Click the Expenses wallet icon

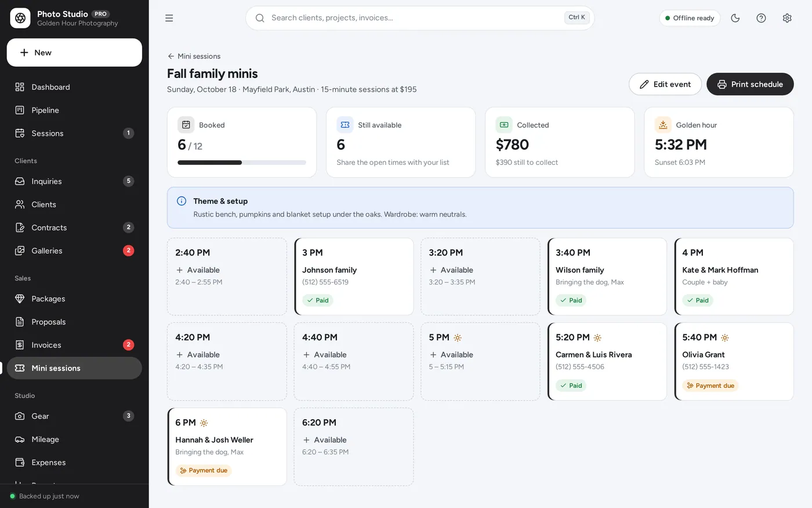(20, 463)
